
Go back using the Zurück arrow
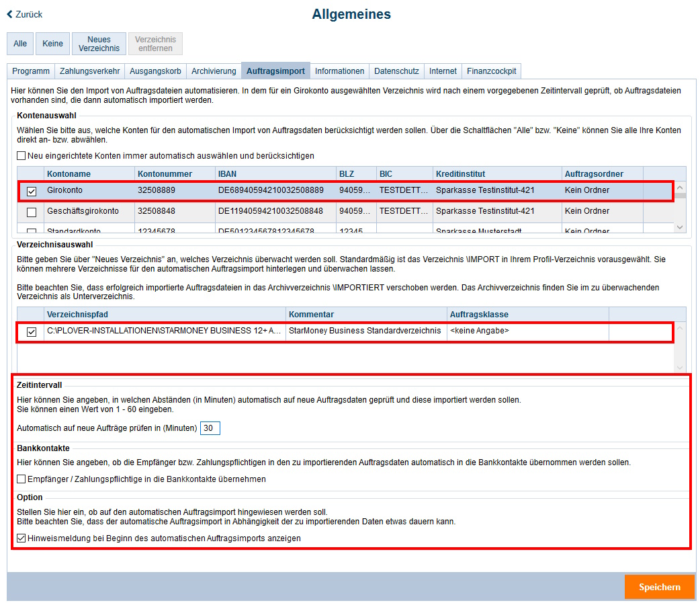pyautogui.click(x=25, y=14)
